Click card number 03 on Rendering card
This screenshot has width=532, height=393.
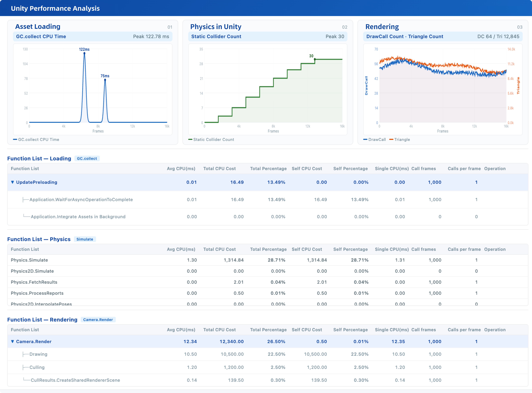520,27
